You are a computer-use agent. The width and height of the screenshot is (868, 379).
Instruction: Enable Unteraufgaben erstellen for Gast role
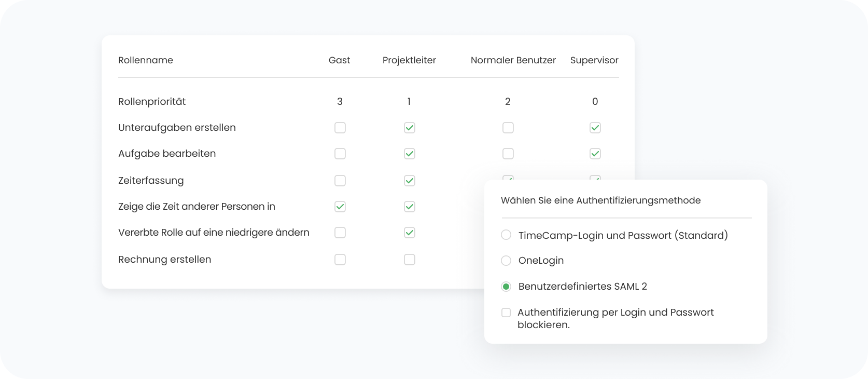tap(340, 128)
